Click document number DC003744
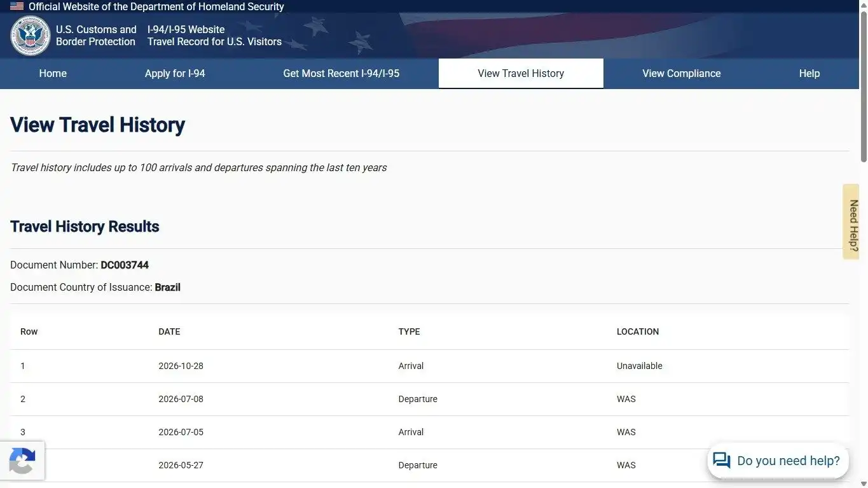The image size is (868, 488). [x=125, y=265]
